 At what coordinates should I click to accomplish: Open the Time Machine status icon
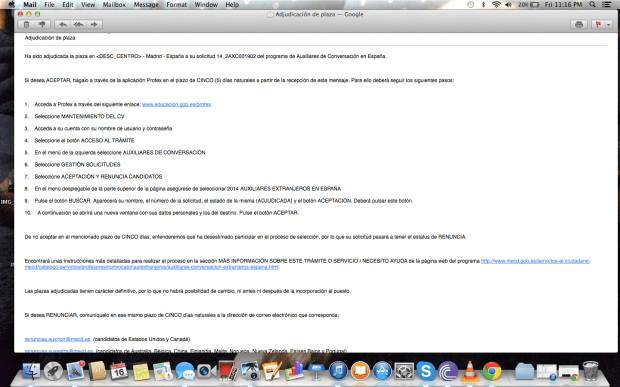click(x=471, y=4)
